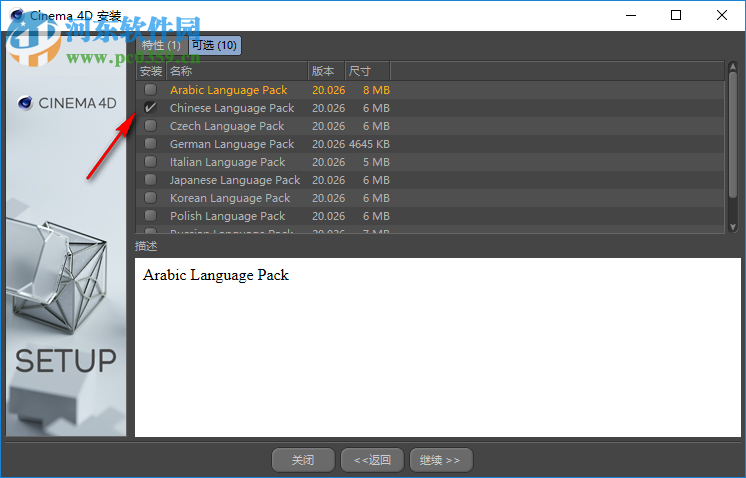Click the 4645 KB size value

coord(369,144)
